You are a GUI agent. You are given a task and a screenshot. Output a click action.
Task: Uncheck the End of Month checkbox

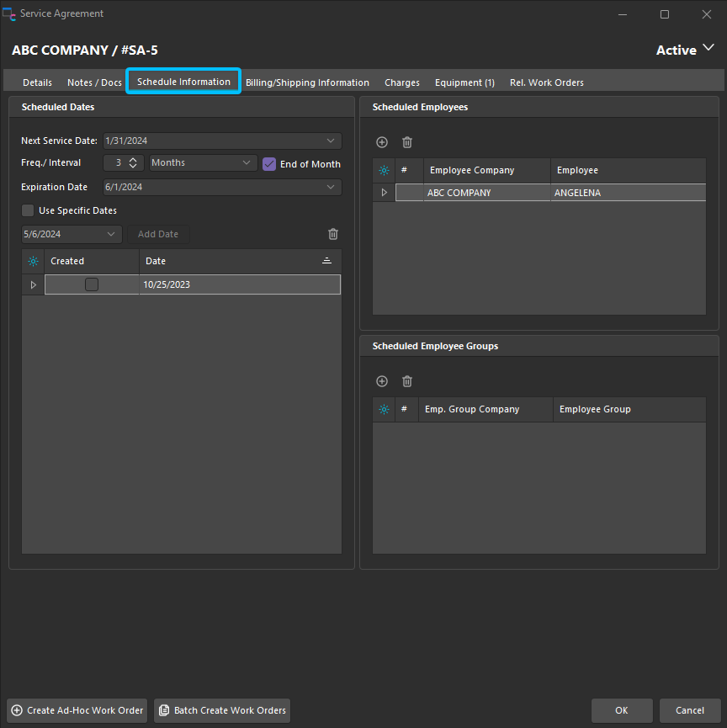point(269,164)
